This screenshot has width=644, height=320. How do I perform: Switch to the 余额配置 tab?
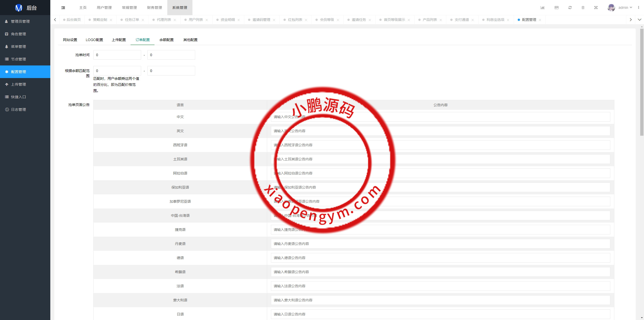pos(166,40)
